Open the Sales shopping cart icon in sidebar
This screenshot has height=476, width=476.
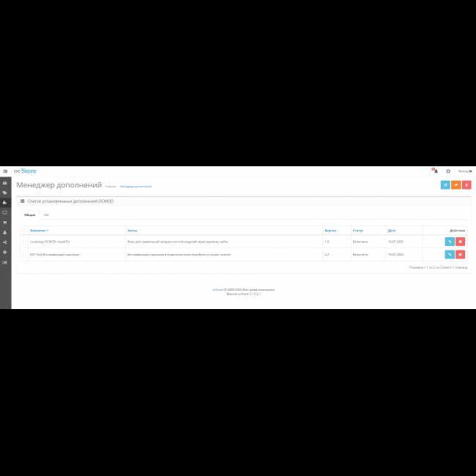5,223
